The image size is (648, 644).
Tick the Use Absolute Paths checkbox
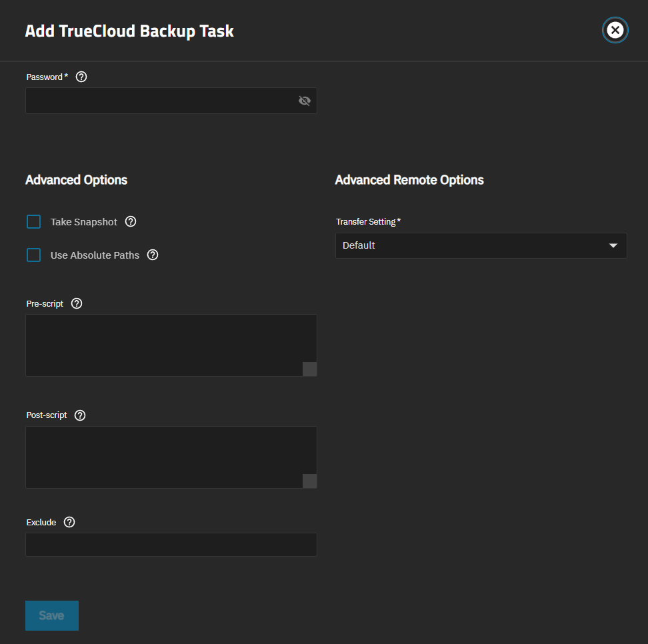click(34, 255)
